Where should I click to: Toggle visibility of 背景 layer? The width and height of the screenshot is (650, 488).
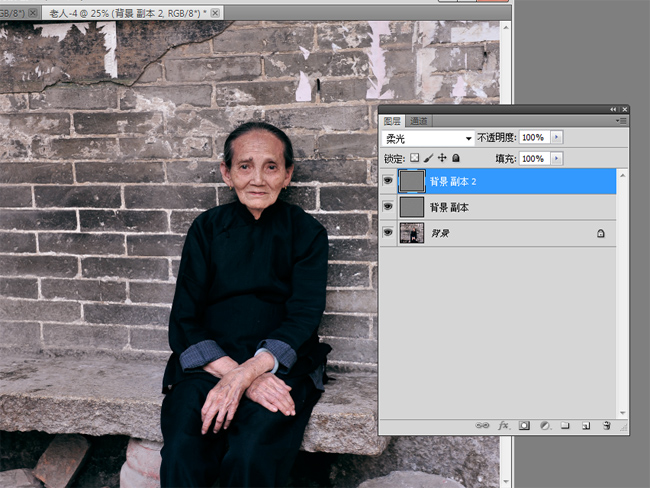click(388, 232)
